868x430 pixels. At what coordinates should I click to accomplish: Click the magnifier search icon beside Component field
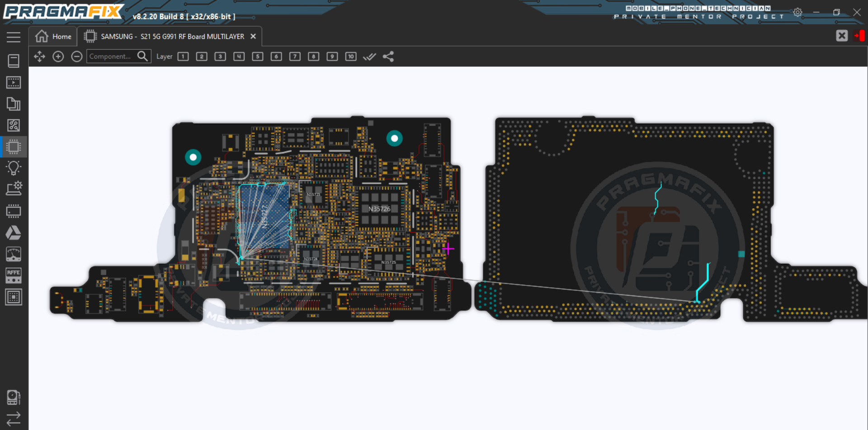[x=143, y=56]
